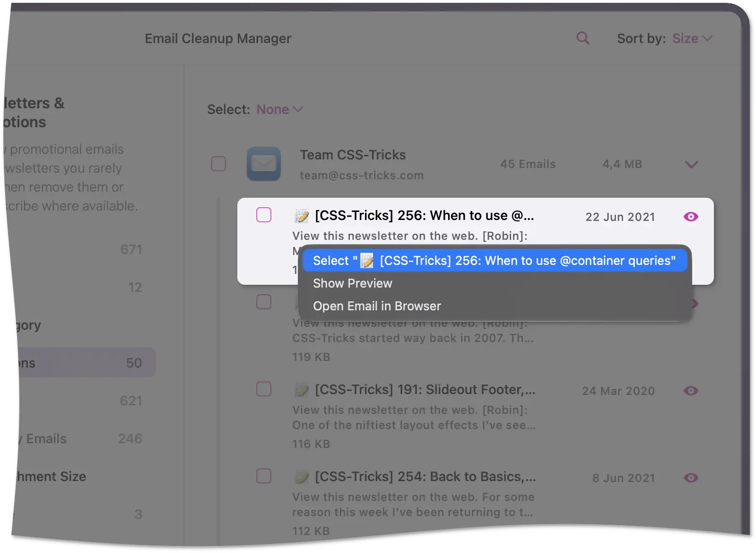The height and width of the screenshot is (553, 756).
Task: Tick checkbox for CSS-Tricks 256 email
Action: pos(264,215)
